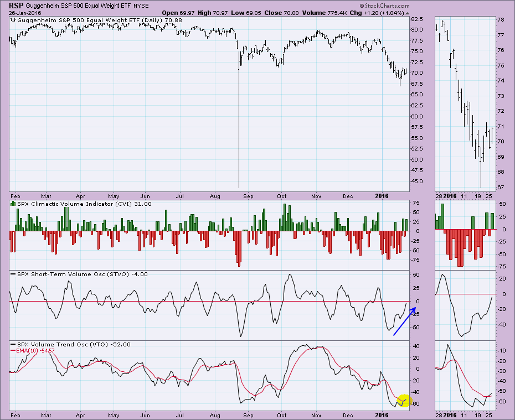This screenshot has height=420, width=515.
Task: Click the 78 label on the zoomed price panel
Action: pyautogui.click(x=501, y=20)
